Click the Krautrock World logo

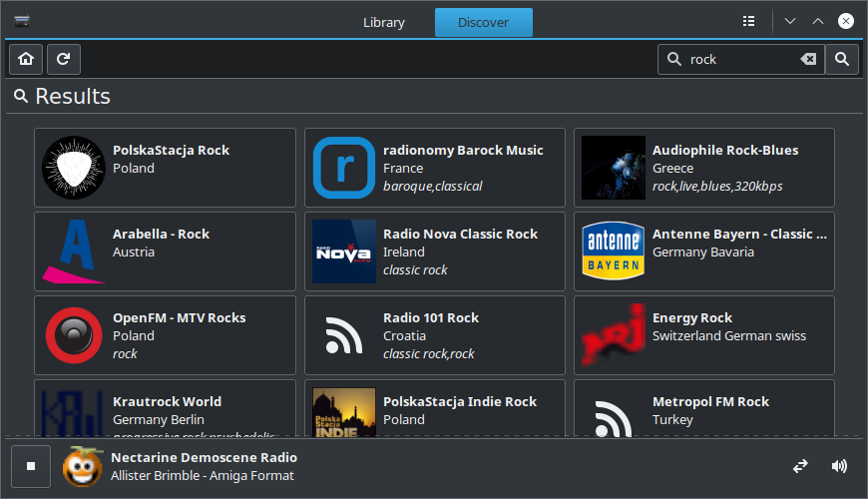74,412
